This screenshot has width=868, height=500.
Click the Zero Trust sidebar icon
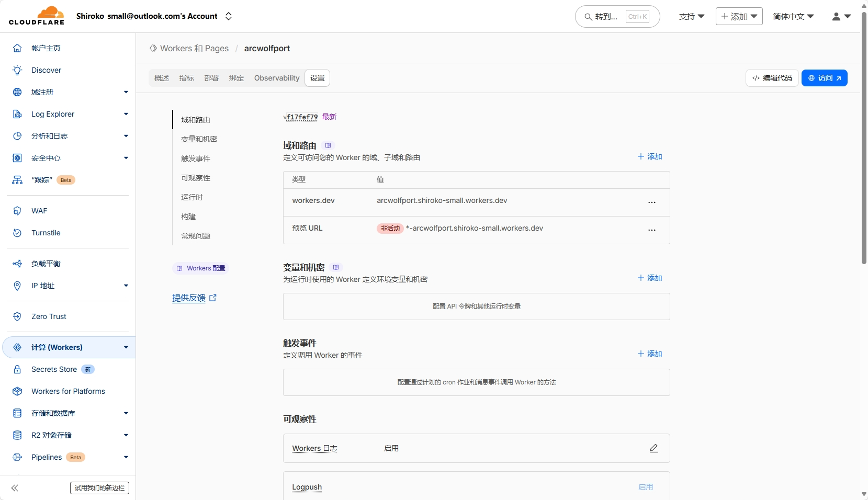pos(17,316)
